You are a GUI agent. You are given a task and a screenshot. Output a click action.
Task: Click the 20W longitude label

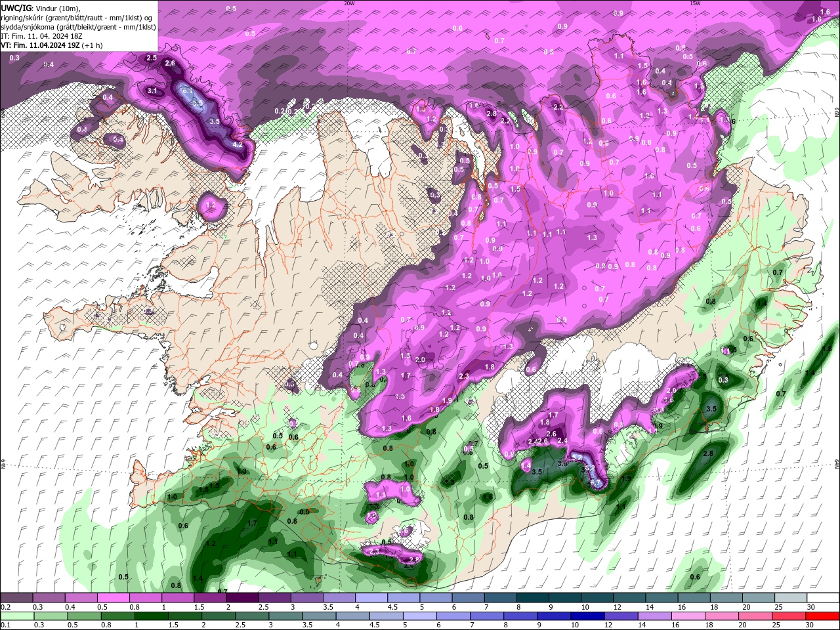(x=349, y=3)
